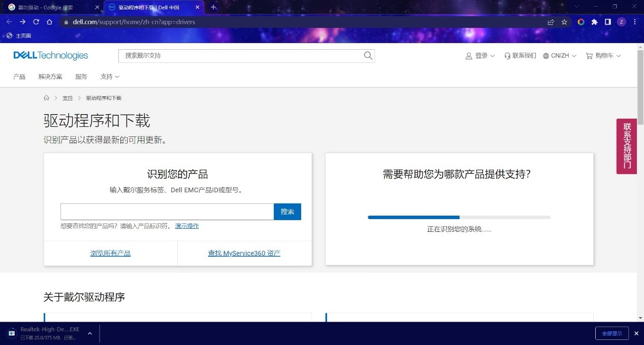The width and height of the screenshot is (644, 345).
Task: Open the 浏览所有产品 link
Action: click(110, 253)
